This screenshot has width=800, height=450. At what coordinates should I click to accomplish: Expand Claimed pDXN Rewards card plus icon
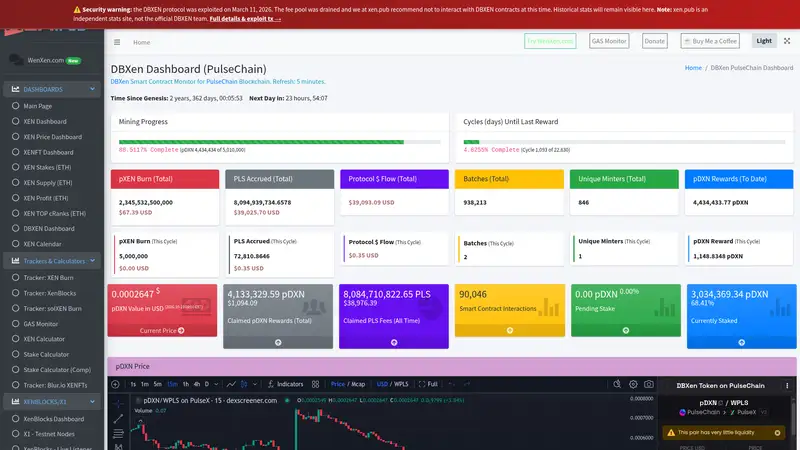point(278,342)
